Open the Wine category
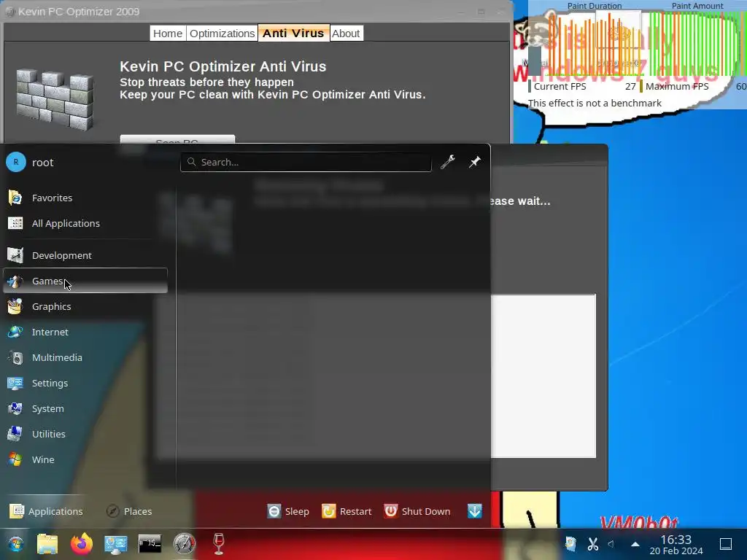Image resolution: width=747 pixels, height=560 pixels. (x=85, y=459)
